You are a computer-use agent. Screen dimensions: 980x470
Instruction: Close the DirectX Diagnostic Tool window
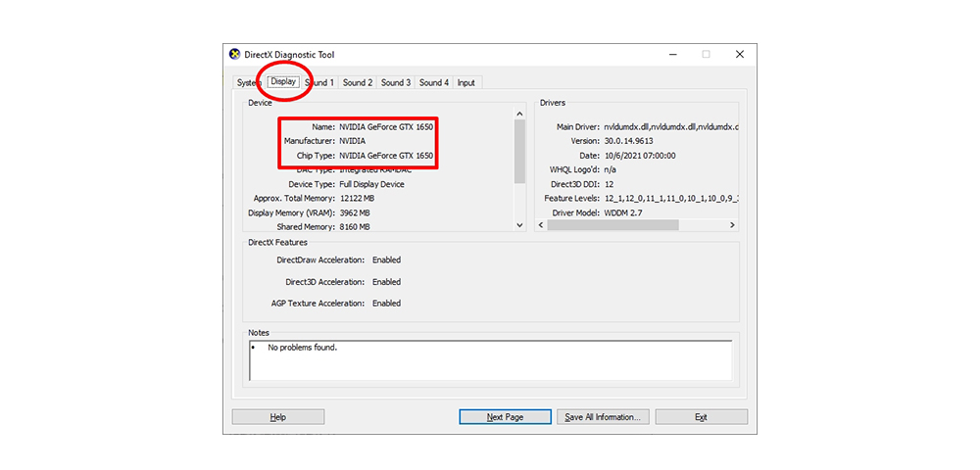point(740,54)
